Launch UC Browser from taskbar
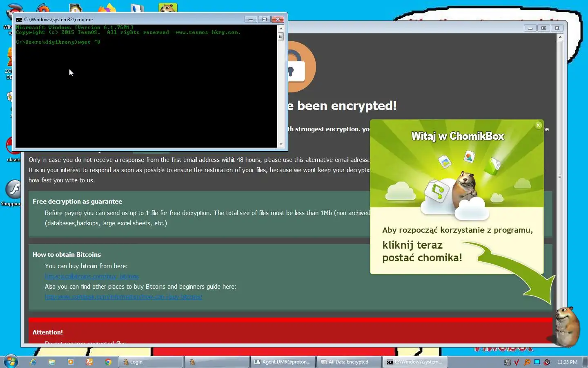 click(x=89, y=362)
